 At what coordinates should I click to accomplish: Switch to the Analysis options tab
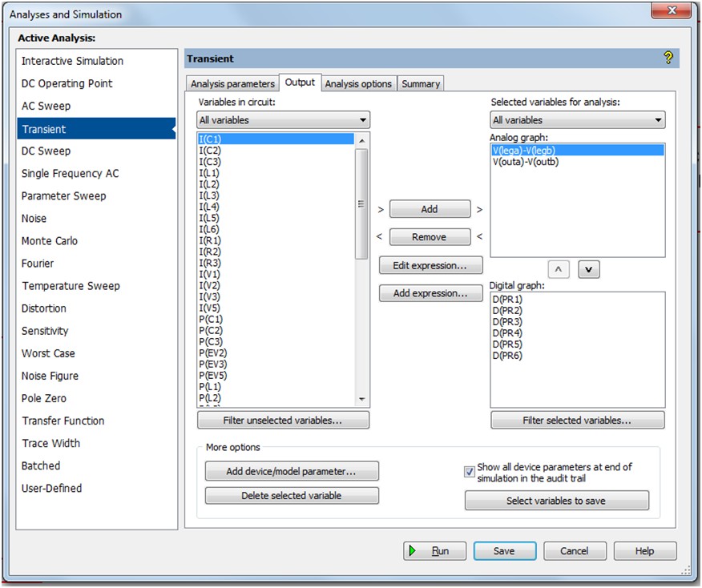click(358, 83)
